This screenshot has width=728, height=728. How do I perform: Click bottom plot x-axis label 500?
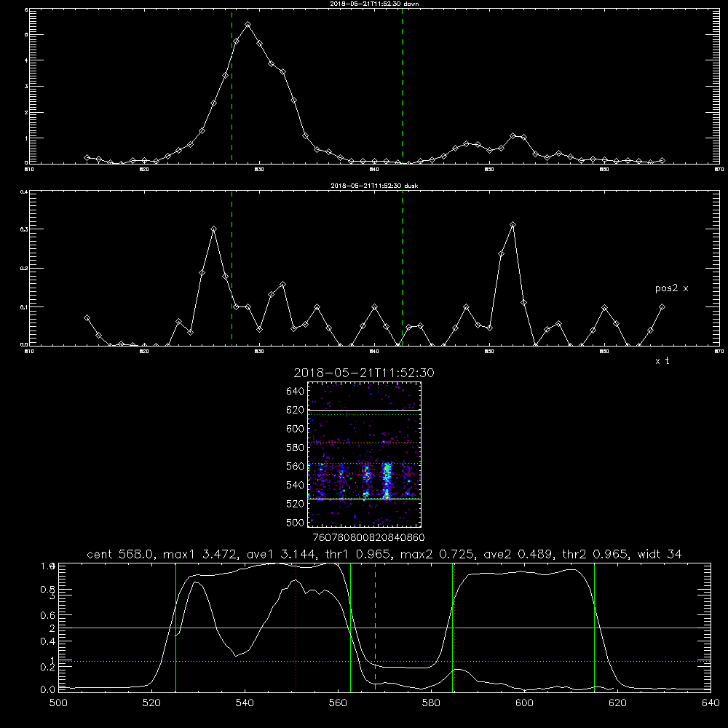[x=58, y=703]
